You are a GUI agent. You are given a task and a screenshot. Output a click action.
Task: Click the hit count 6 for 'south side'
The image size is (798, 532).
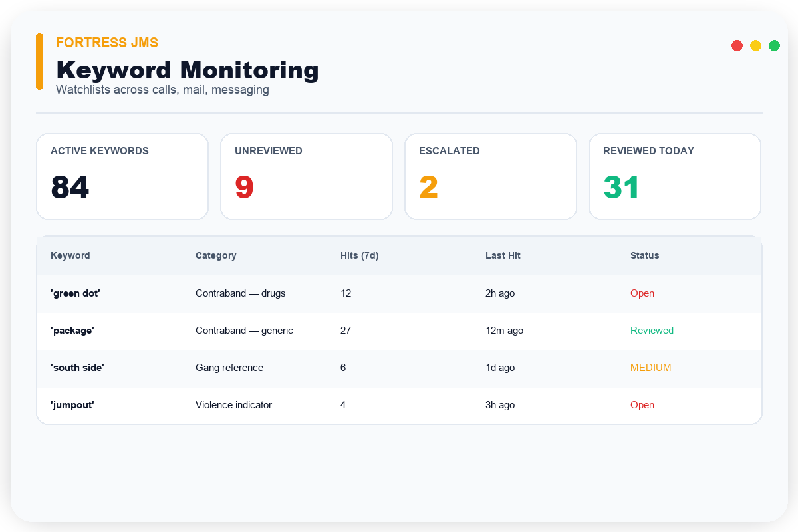[x=343, y=368]
